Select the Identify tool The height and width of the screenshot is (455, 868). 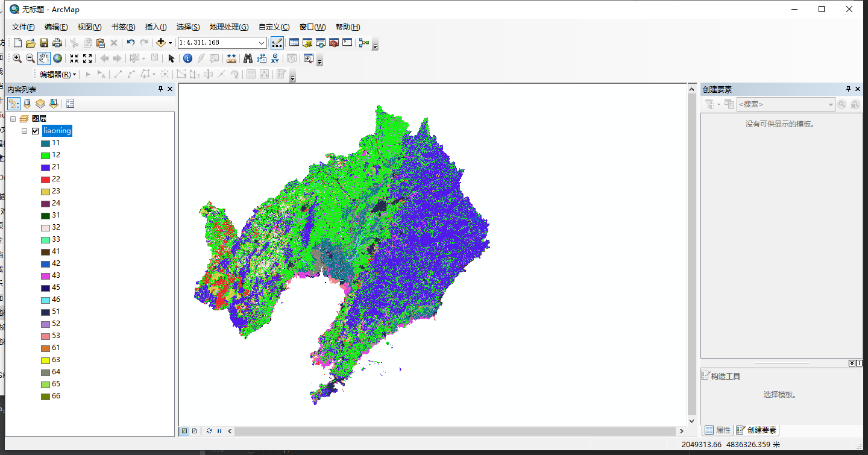[x=188, y=58]
